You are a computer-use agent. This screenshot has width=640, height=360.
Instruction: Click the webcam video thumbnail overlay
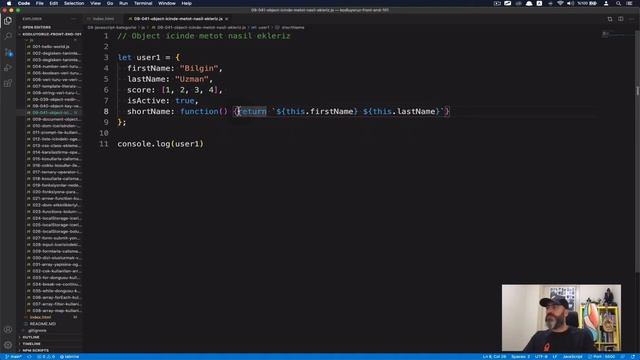click(561, 318)
